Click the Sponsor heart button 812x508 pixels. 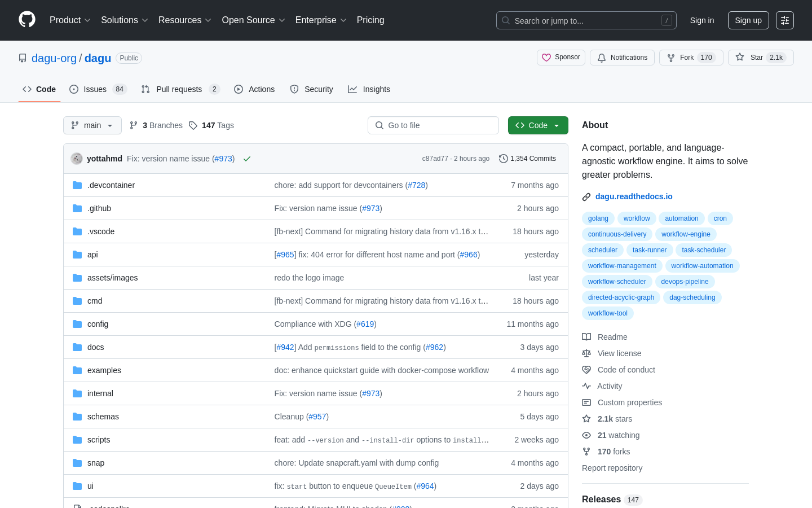click(x=561, y=58)
